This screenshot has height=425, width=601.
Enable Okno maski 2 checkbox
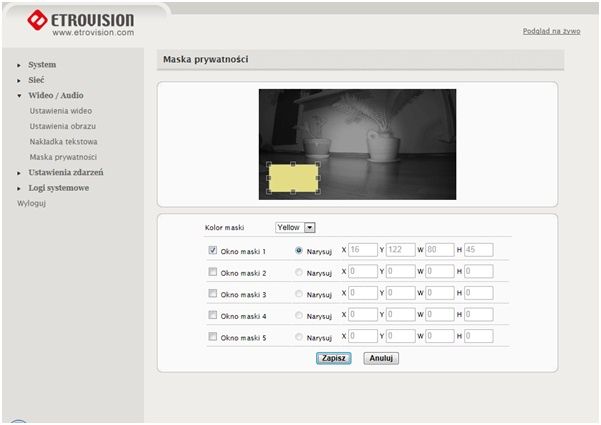(212, 272)
